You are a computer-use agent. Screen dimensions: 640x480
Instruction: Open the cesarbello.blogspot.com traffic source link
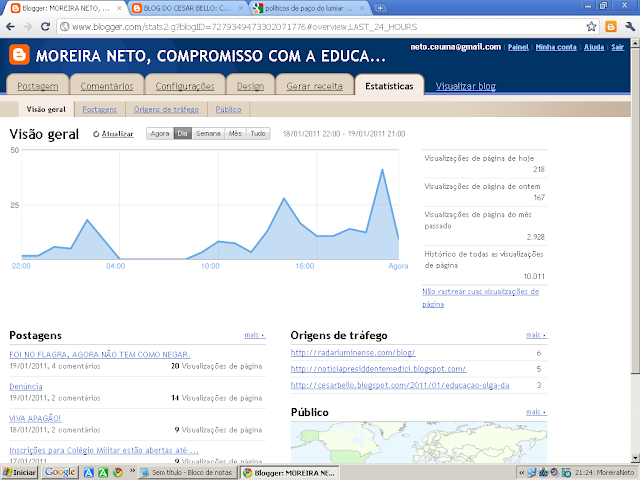pyautogui.click(x=400, y=385)
